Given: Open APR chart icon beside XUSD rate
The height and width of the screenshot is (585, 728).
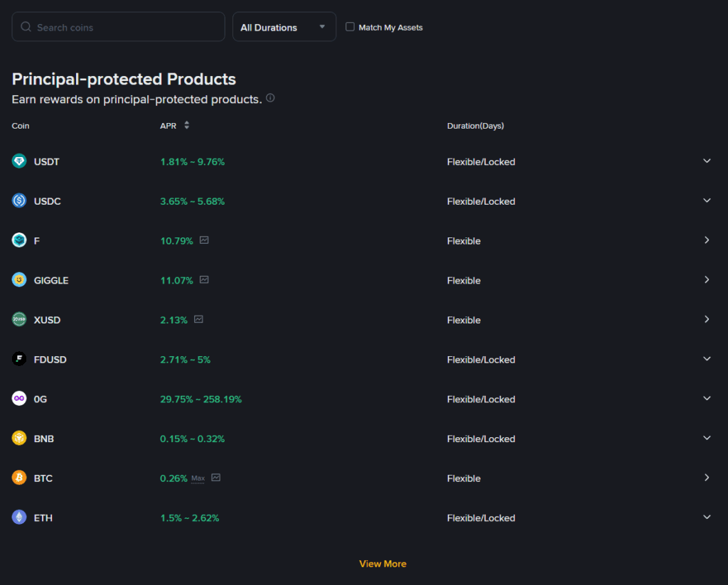Looking at the screenshot, I should [x=198, y=320].
